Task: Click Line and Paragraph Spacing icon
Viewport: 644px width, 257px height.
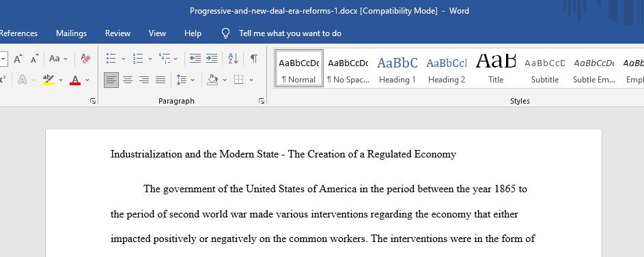Action: pos(181,80)
